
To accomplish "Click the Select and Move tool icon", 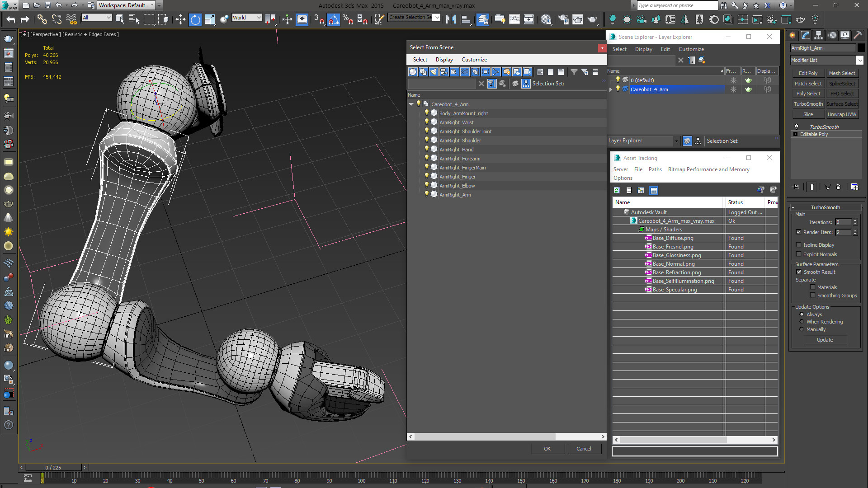I will 181,20.
